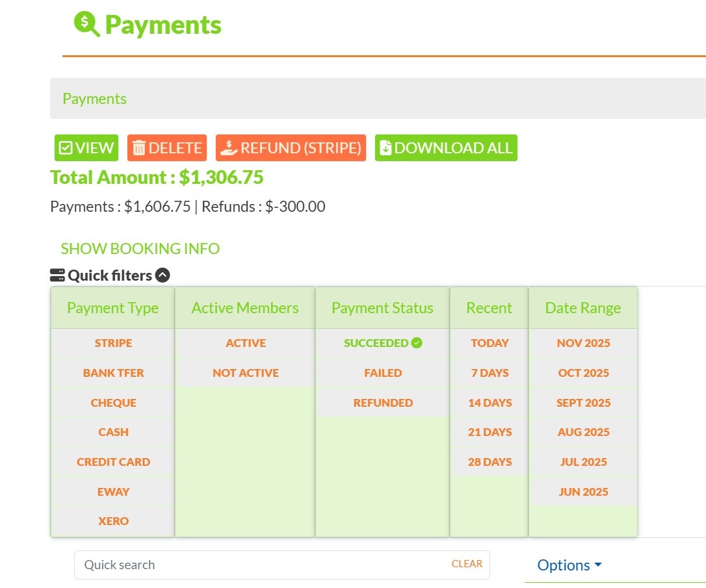Click the document icon on DOWNLOAD ALL

point(384,147)
